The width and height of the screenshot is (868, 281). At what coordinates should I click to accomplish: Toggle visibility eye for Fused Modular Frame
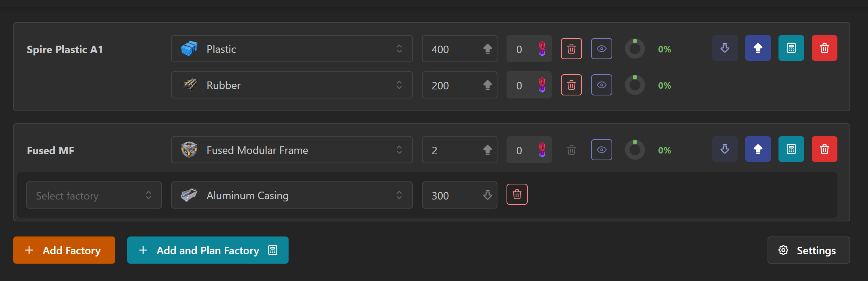point(601,150)
